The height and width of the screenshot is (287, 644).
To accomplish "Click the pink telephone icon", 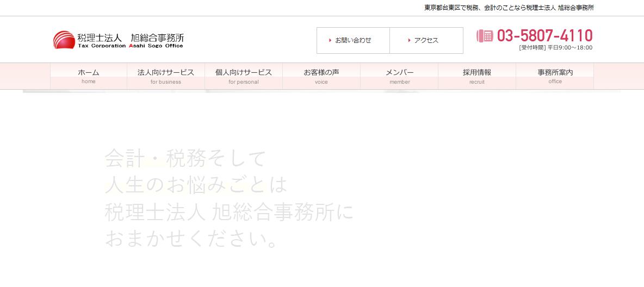I will click(485, 36).
